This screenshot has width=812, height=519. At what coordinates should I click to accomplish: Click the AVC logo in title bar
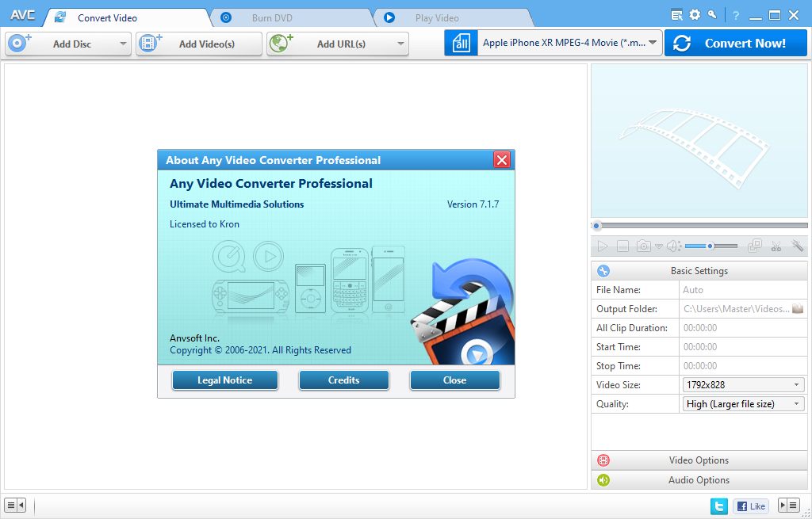click(x=23, y=15)
